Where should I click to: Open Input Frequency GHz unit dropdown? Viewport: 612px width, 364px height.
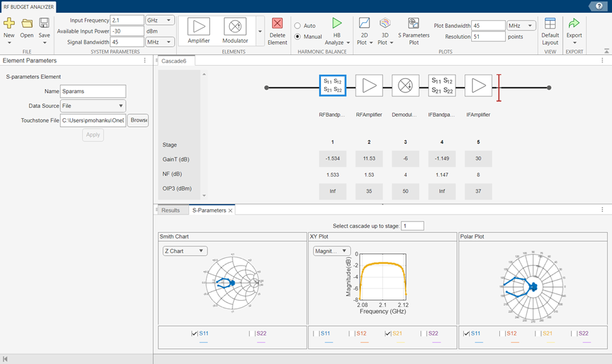160,20
